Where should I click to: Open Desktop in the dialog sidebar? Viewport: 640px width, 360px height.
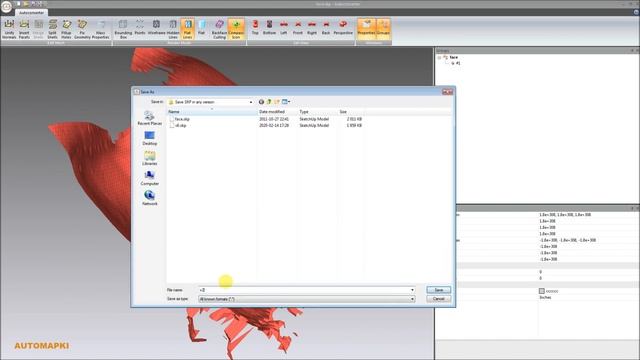pyautogui.click(x=149, y=138)
